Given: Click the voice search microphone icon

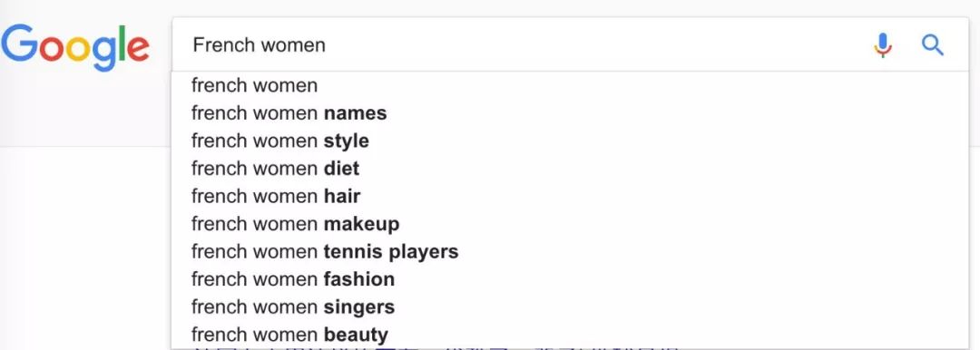Looking at the screenshot, I should point(883,45).
